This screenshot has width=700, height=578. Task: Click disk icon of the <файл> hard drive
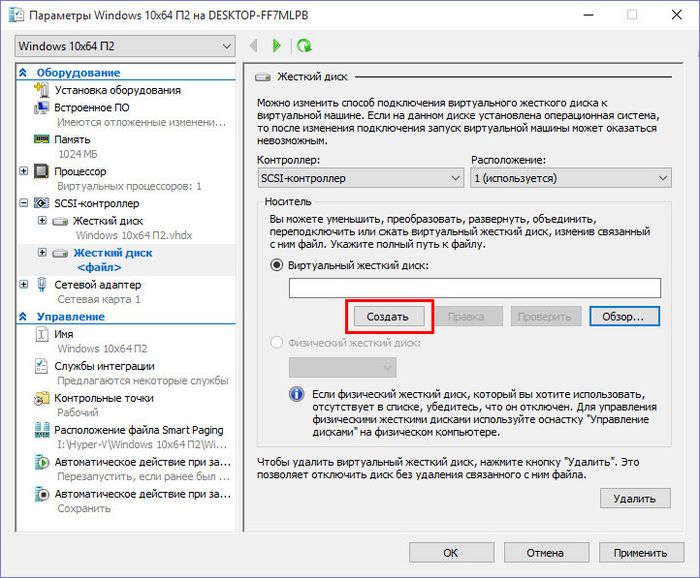tap(60, 254)
